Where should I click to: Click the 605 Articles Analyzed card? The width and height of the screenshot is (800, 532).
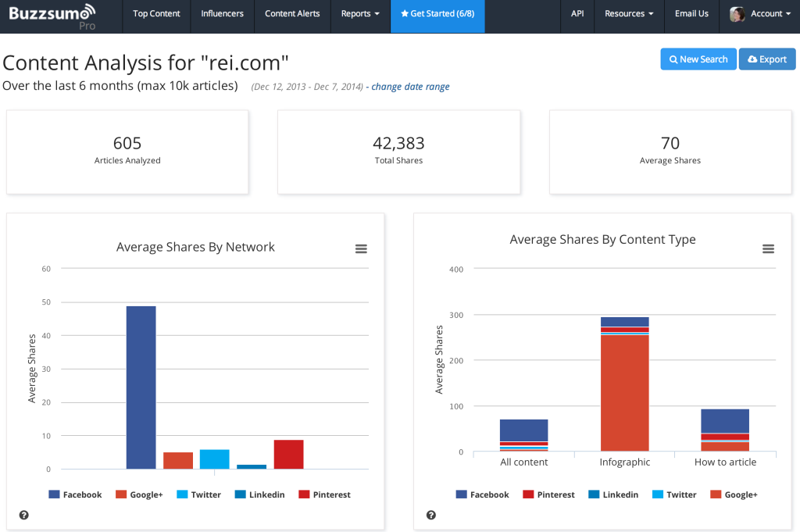127,152
